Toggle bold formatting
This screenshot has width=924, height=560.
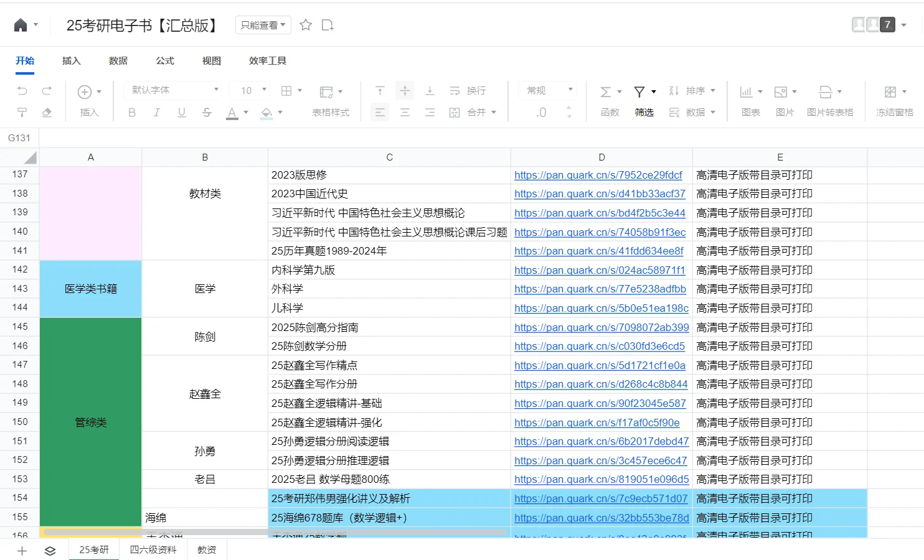tap(132, 113)
